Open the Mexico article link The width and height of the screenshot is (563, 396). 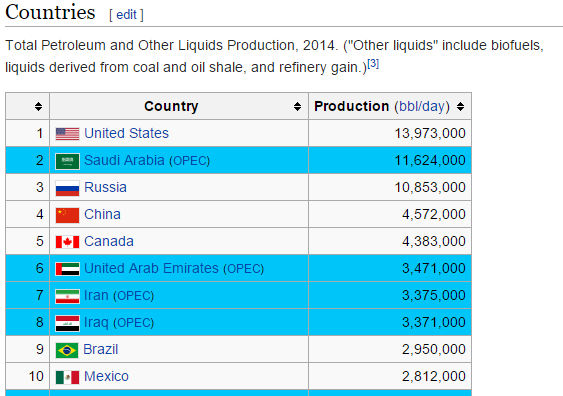click(106, 376)
